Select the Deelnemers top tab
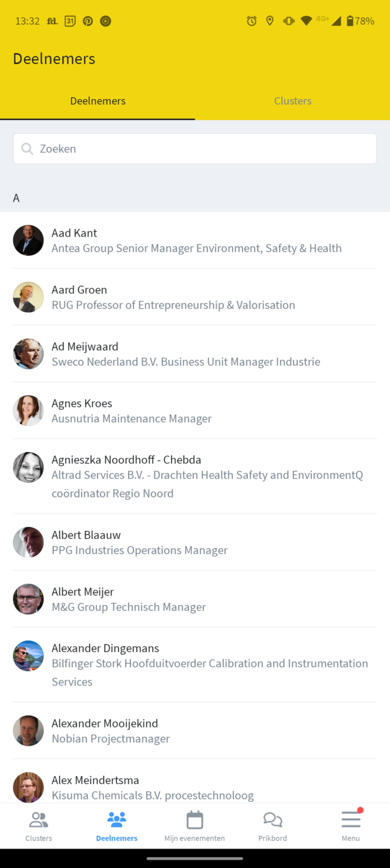390x868 pixels. pyautogui.click(x=97, y=101)
